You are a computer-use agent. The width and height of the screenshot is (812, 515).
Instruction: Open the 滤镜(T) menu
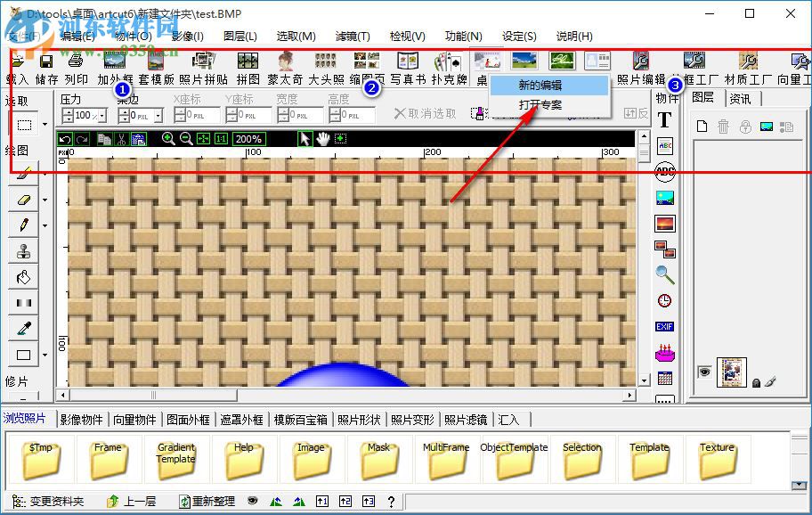click(351, 36)
